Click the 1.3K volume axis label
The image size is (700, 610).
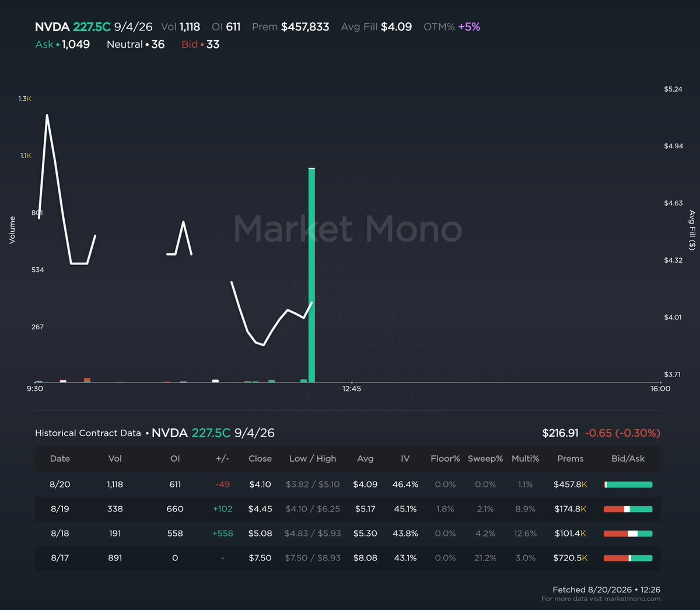point(24,99)
